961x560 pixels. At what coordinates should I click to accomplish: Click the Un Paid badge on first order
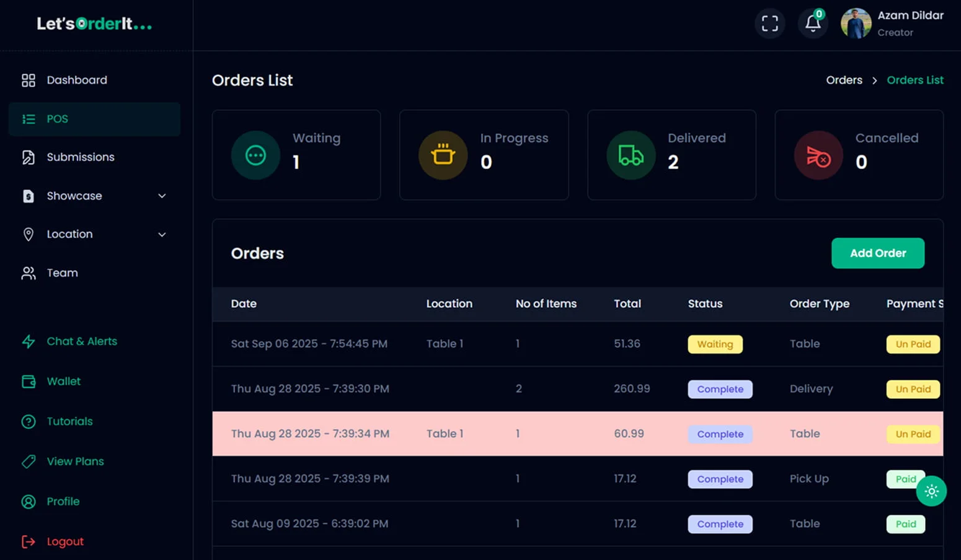[913, 344]
